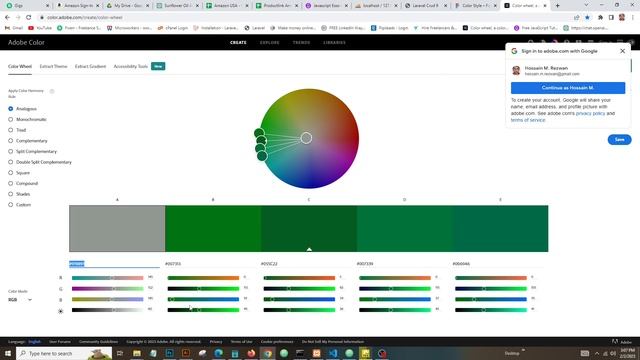Close the Google sign-in popup
Screen dimensions: 640x360
pos(622,51)
